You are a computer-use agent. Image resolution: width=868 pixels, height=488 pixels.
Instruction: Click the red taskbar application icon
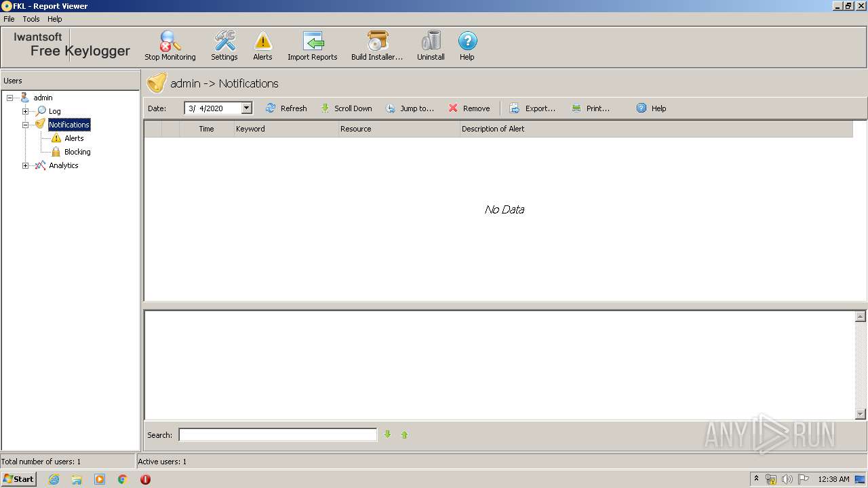tap(145, 479)
